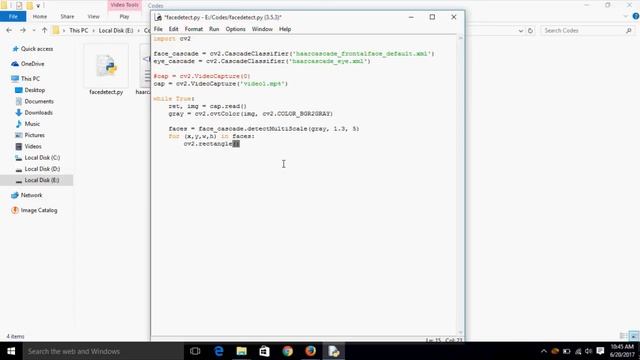
Task: Open the Format menu in IDLE
Action: [x=193, y=29]
